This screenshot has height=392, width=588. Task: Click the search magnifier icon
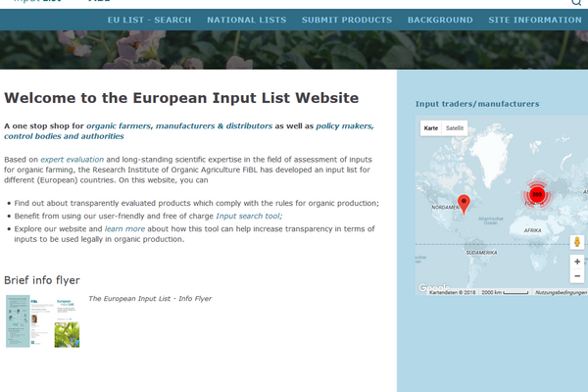coord(576,2)
